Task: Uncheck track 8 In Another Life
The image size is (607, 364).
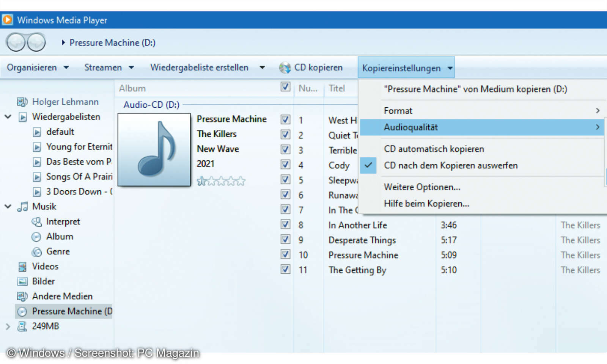Action: tap(285, 224)
